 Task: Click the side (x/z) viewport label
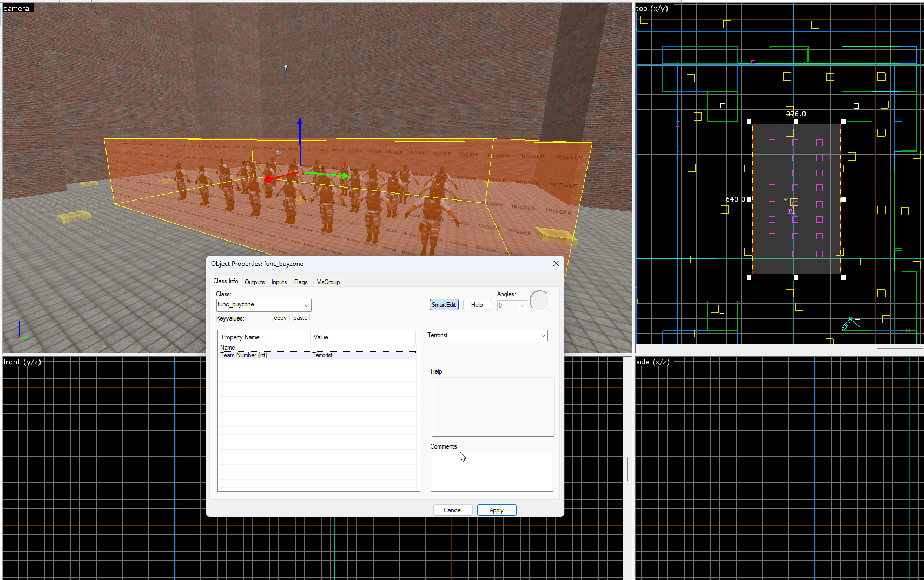pyautogui.click(x=653, y=362)
